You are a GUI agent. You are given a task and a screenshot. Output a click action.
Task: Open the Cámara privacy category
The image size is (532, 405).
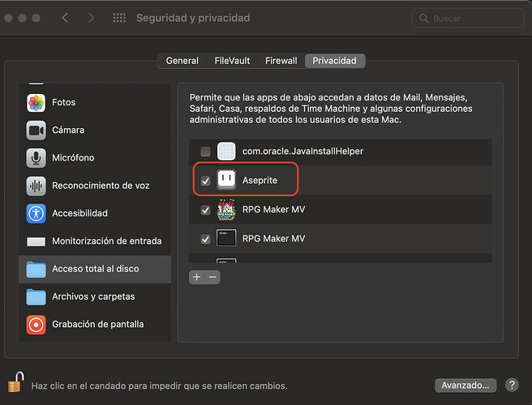95,130
